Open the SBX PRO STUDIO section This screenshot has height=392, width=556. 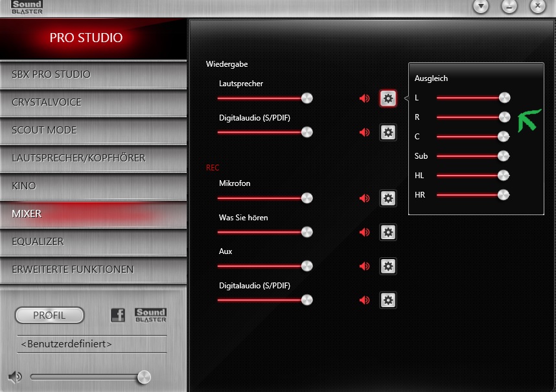pyautogui.click(x=93, y=75)
